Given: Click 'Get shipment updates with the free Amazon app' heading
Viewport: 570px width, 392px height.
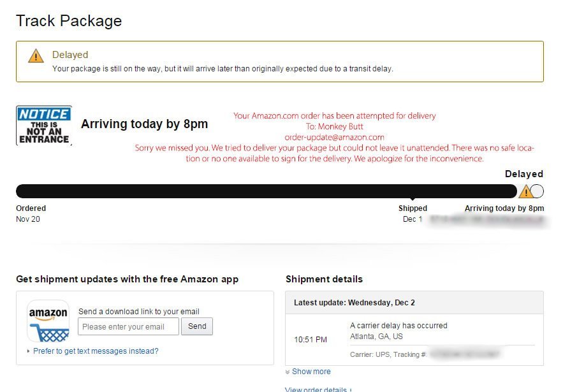Looking at the screenshot, I should click(x=128, y=279).
